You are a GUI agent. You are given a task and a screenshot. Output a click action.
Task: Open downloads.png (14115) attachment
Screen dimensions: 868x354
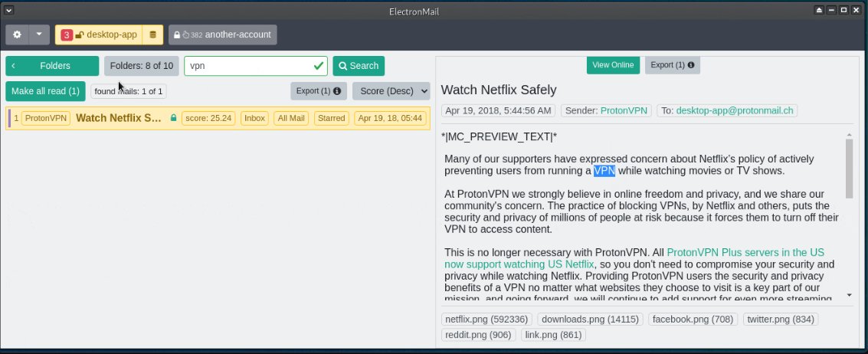coord(590,319)
